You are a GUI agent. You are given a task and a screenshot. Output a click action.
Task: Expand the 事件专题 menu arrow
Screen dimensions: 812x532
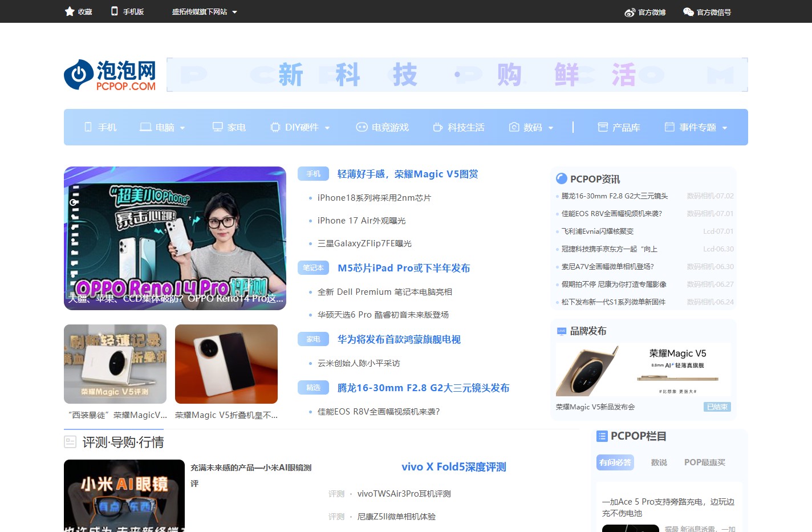coord(725,128)
